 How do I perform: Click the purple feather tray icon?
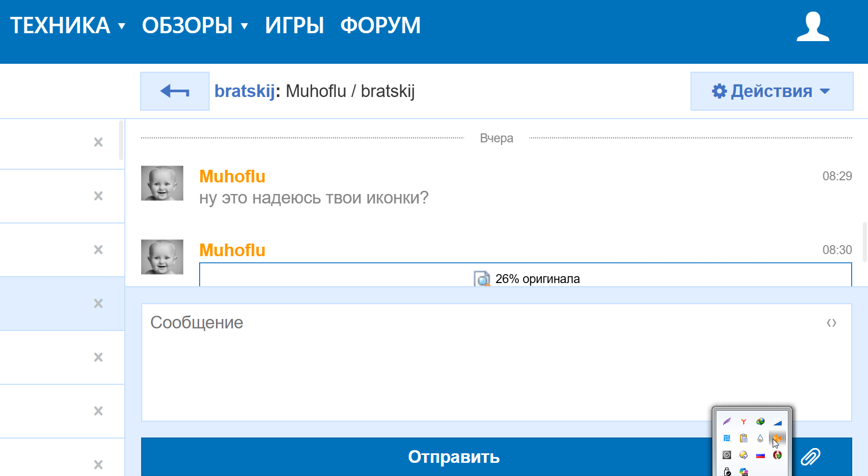coord(727,422)
